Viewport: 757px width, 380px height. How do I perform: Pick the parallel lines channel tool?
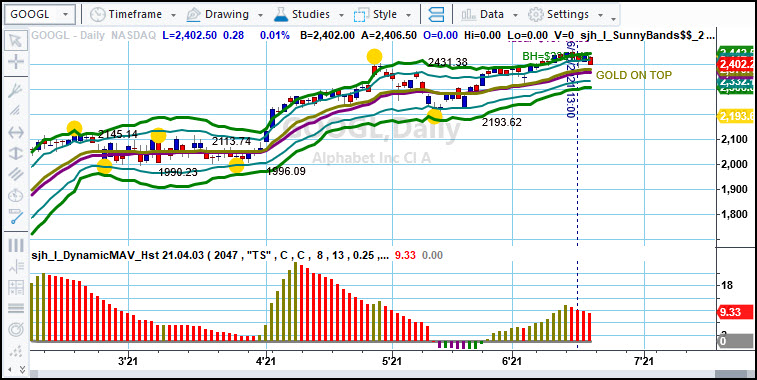(15, 173)
